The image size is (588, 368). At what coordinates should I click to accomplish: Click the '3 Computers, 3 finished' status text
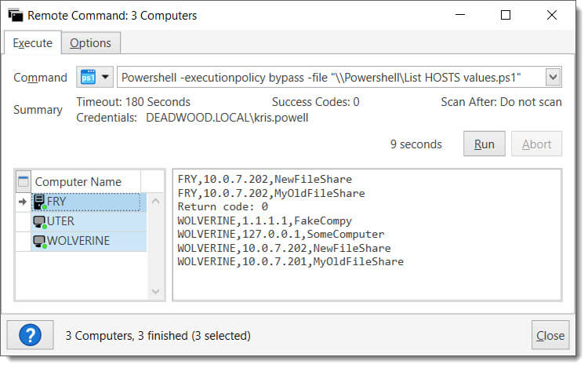pyautogui.click(x=158, y=335)
